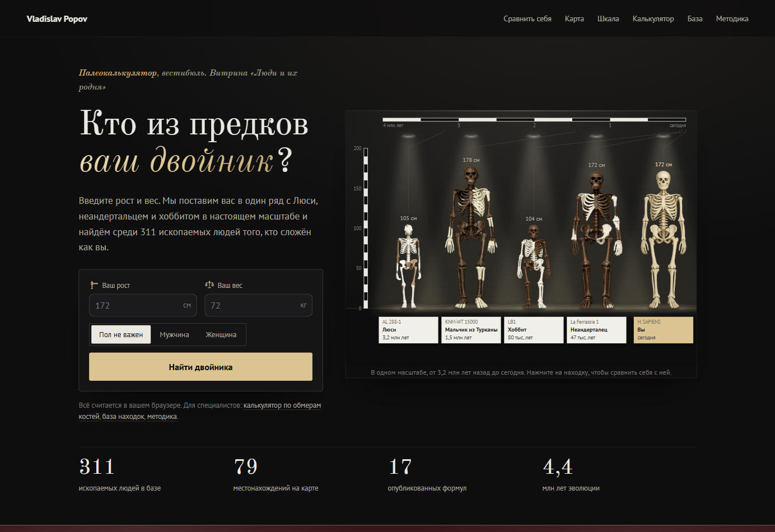Click the height ruler icon near Ваш рост
The width and height of the screenshot is (775, 532).
[94, 285]
